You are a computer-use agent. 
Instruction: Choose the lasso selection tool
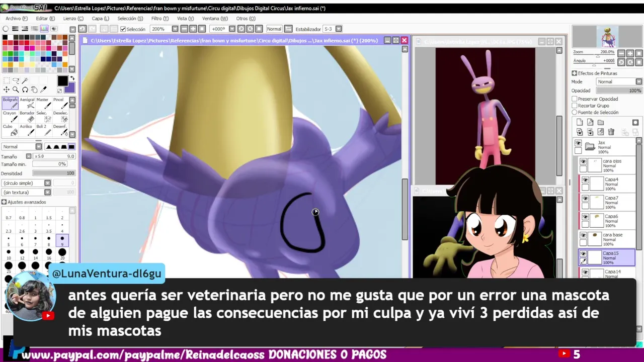point(16,80)
